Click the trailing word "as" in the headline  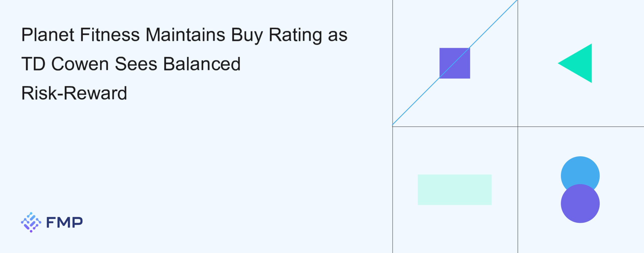338,35
